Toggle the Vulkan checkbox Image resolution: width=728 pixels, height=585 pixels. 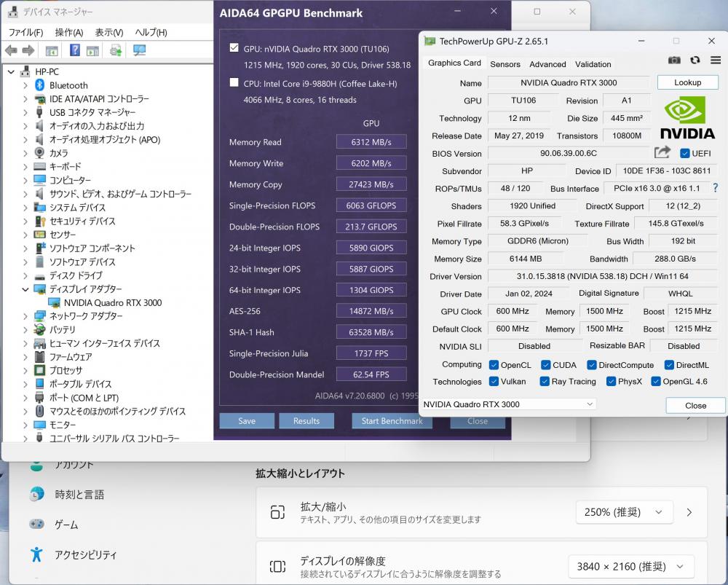click(x=494, y=382)
